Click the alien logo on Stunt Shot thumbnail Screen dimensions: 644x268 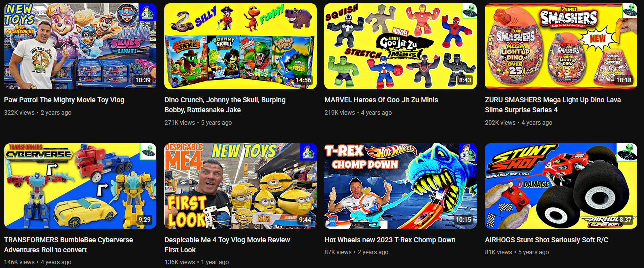(x=626, y=151)
